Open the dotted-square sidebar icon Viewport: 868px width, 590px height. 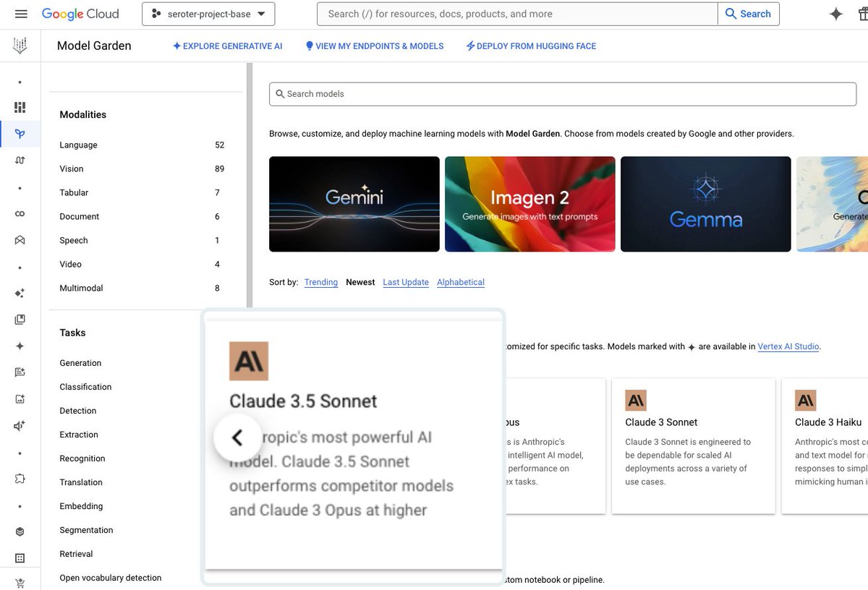point(20,558)
